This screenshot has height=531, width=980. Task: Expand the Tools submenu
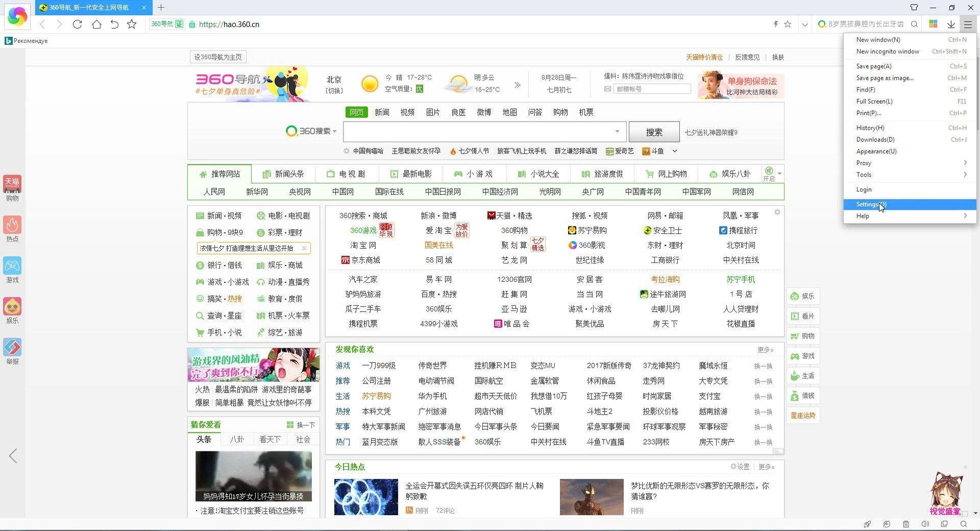point(910,175)
